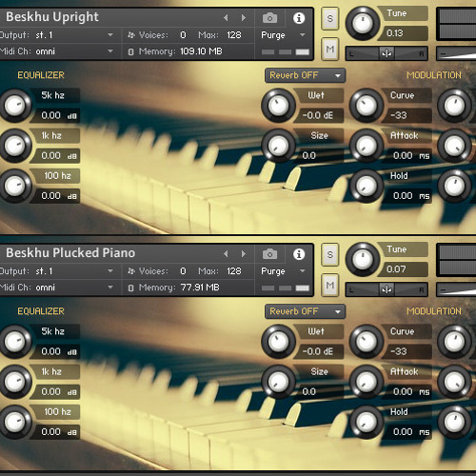Image resolution: width=476 pixels, height=476 pixels.
Task: Mute the Beskhu Upright instrument
Action: (x=330, y=49)
